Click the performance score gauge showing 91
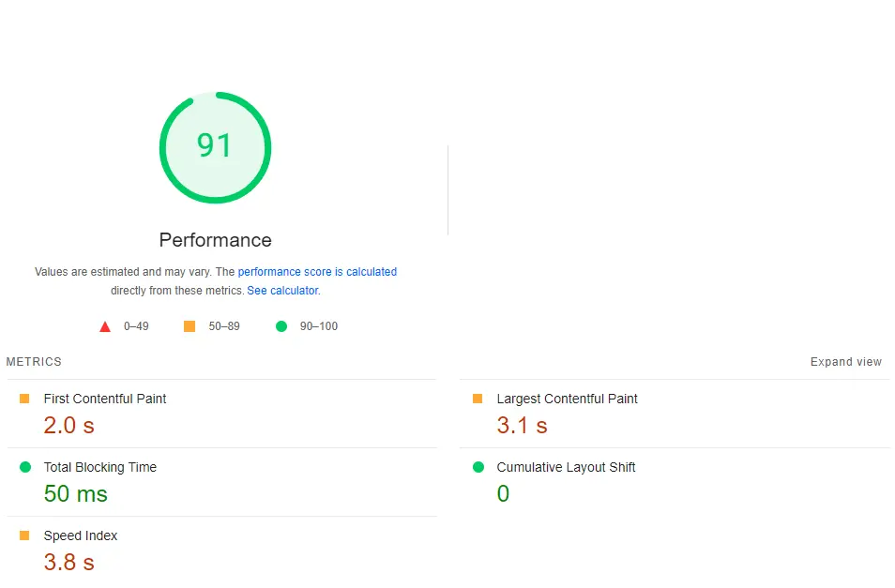The height and width of the screenshot is (588, 895). [215, 146]
